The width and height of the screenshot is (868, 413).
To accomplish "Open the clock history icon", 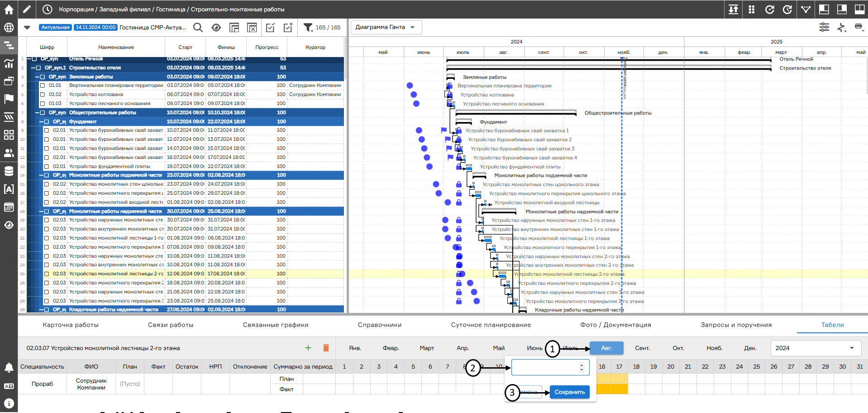I will tap(47, 9).
